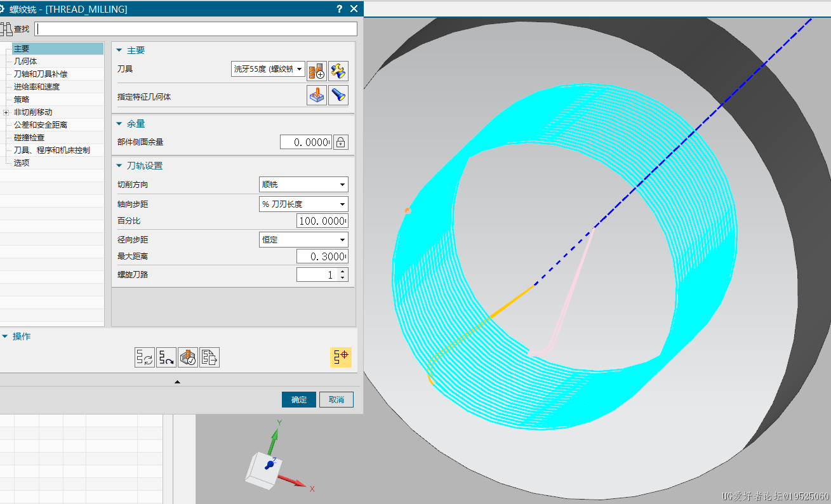Select 碰撞检查 in the tree
831x504 pixels.
click(x=29, y=138)
